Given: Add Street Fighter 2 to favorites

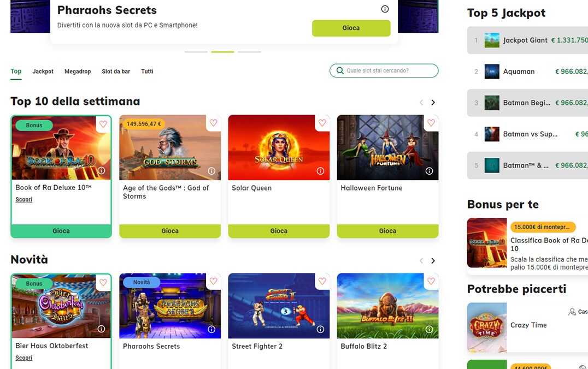Looking at the screenshot, I should coord(322,281).
